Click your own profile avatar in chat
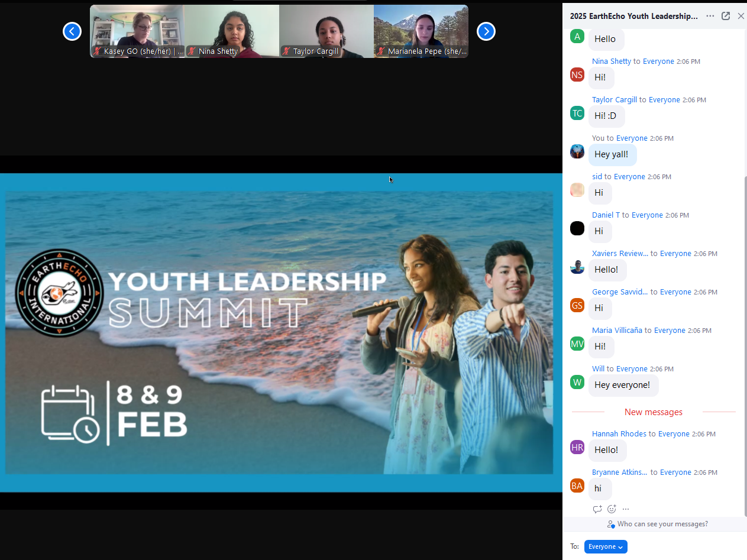 (x=577, y=152)
